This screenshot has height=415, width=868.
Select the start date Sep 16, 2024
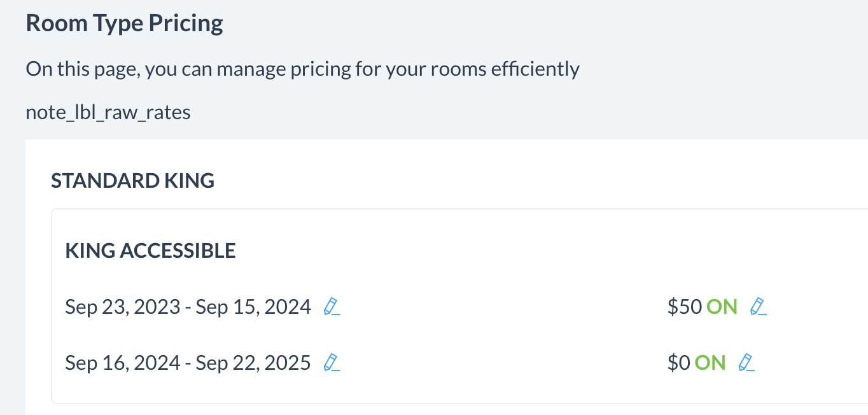tap(123, 363)
